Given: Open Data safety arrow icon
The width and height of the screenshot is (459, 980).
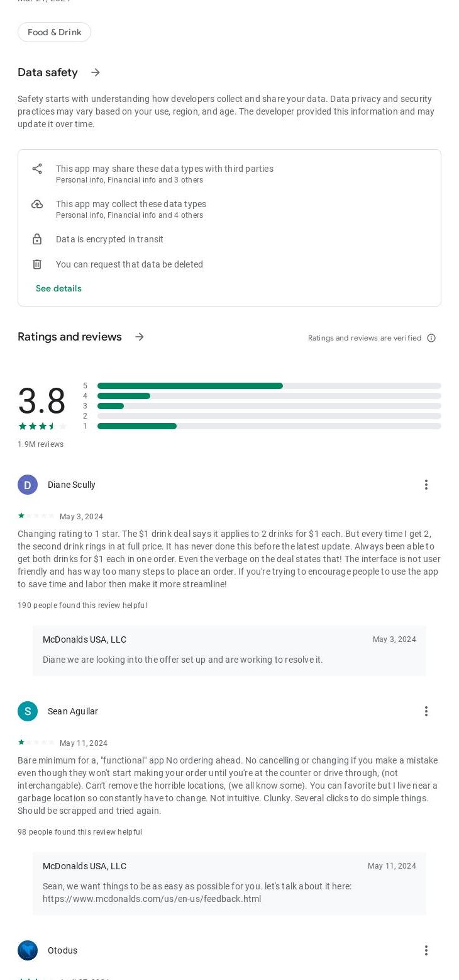Looking at the screenshot, I should (x=96, y=72).
